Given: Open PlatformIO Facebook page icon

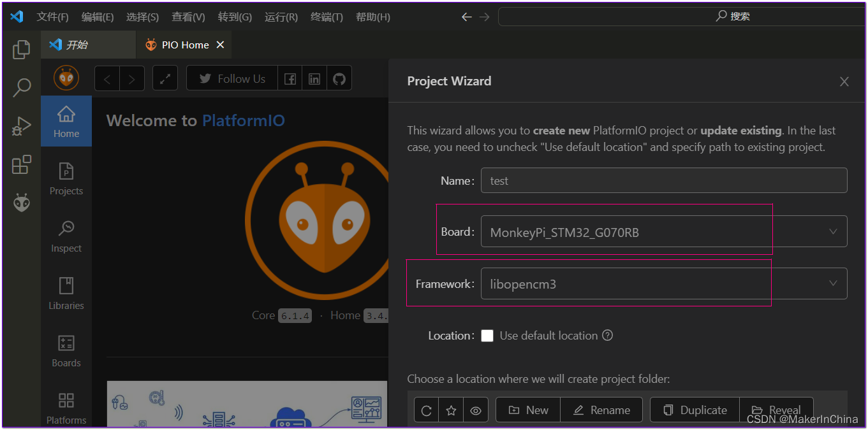Looking at the screenshot, I should coord(290,79).
